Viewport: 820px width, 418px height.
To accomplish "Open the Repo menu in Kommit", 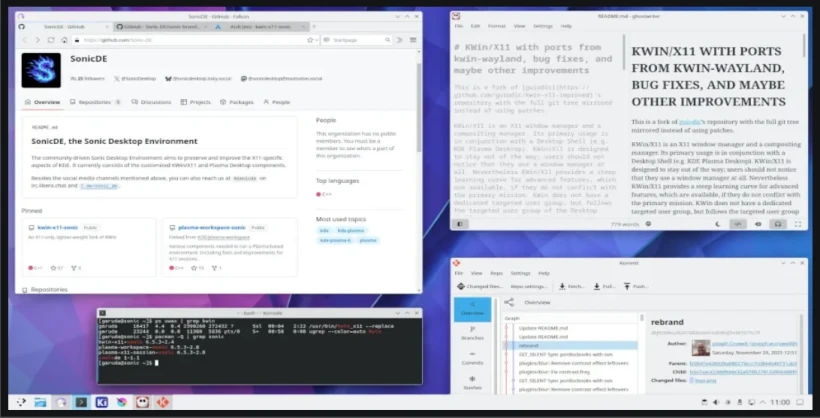I will point(496,273).
